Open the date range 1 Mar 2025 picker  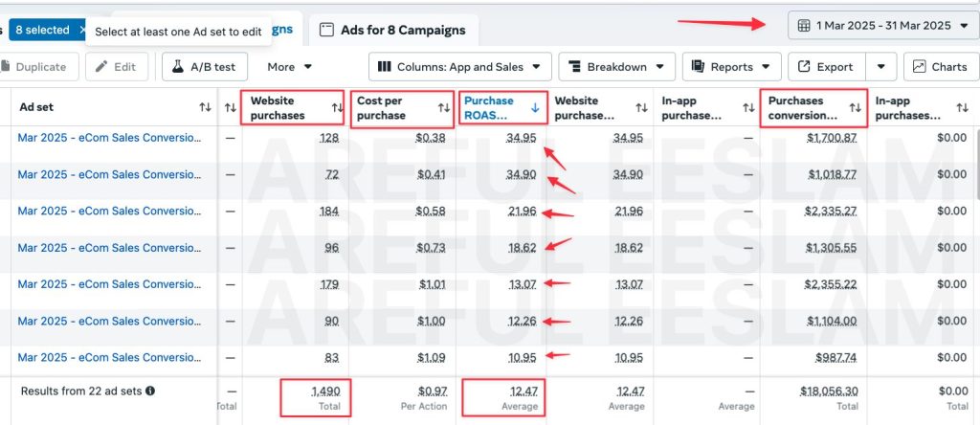pos(883,25)
